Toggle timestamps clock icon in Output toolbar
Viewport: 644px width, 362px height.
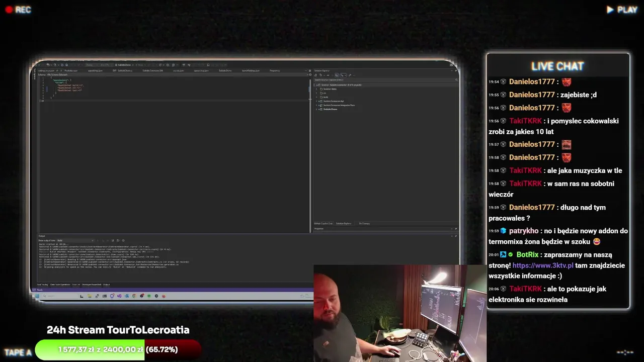coord(123,240)
